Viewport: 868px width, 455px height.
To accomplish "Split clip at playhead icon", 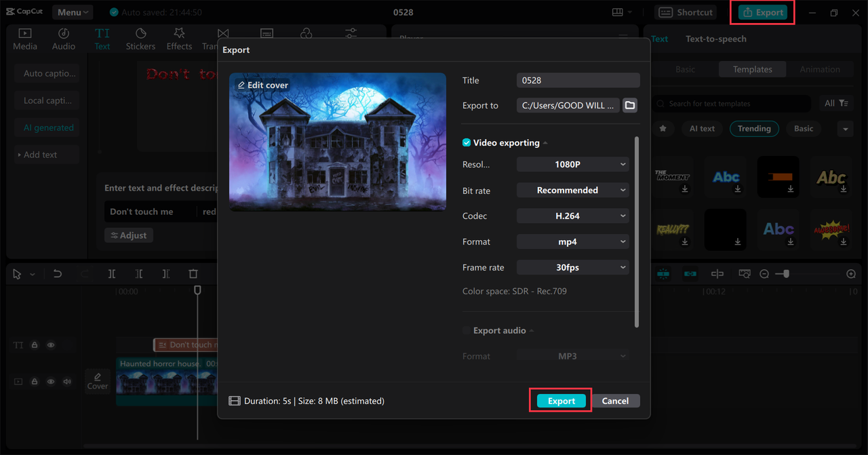I will [112, 274].
